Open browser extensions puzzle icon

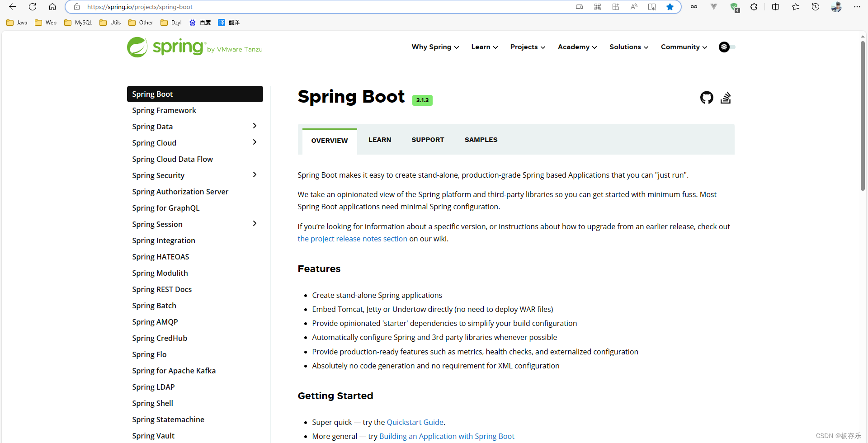tap(754, 7)
